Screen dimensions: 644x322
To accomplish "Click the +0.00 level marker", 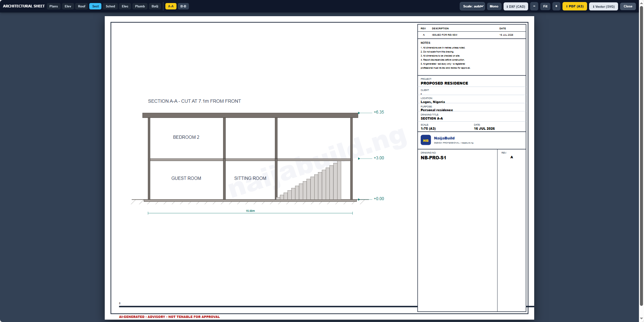I will 379,199.
